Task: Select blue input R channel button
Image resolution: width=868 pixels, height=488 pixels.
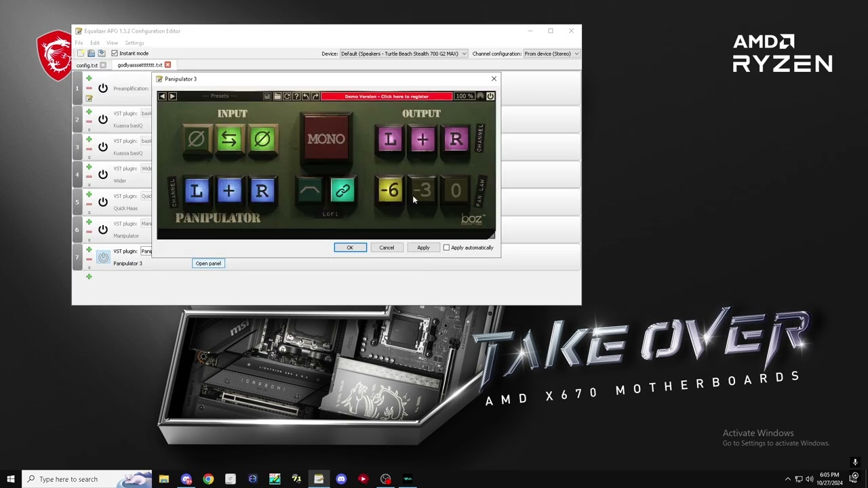Action: pos(262,191)
